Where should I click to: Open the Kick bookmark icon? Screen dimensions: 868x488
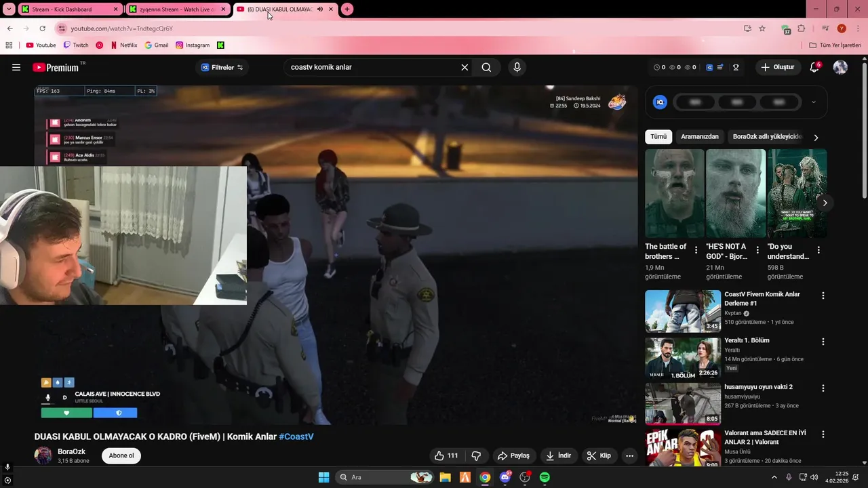click(x=220, y=45)
